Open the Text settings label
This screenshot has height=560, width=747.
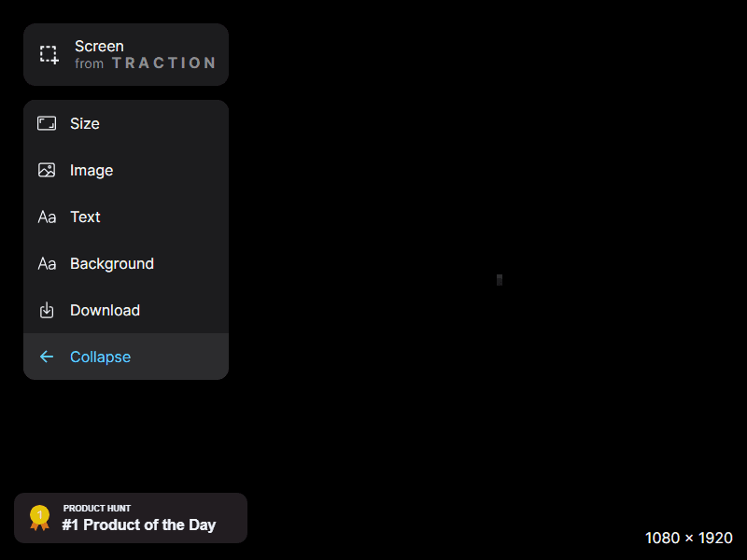coord(85,217)
